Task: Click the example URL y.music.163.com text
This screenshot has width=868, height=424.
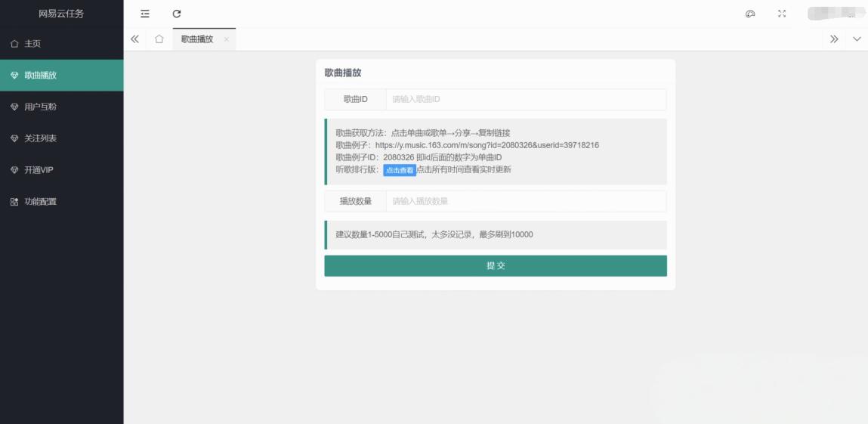Action: tap(487, 145)
